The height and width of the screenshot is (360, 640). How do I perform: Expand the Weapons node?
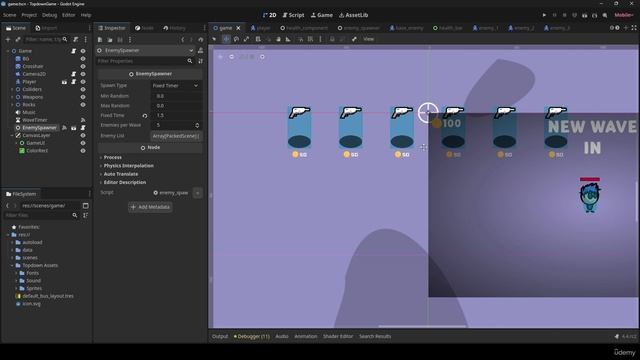coord(12,97)
